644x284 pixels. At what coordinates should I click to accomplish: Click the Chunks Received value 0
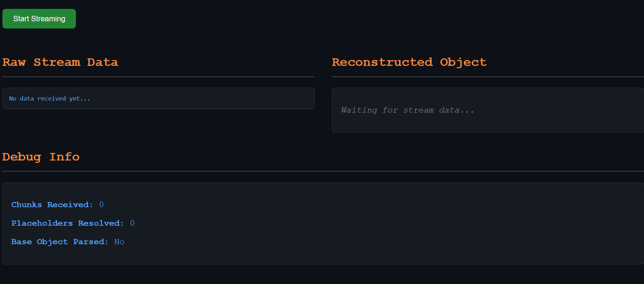[101, 205]
